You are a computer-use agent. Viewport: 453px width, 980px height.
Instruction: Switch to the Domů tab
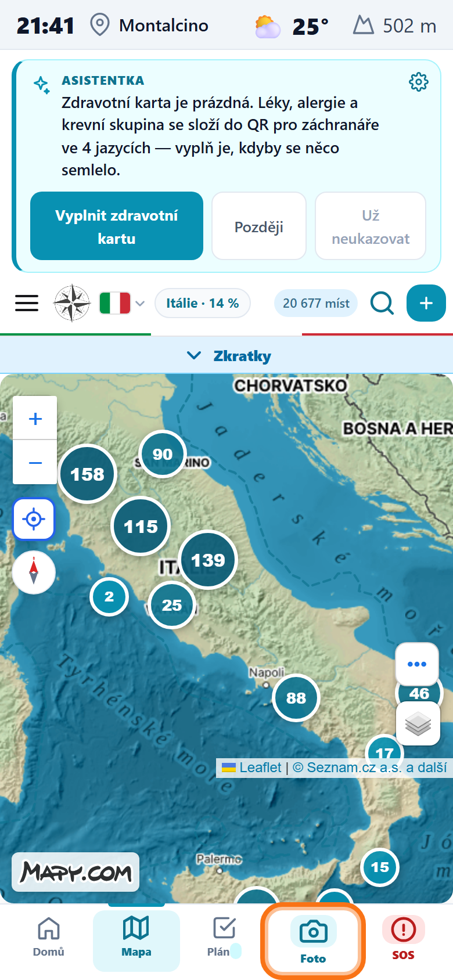(49, 937)
